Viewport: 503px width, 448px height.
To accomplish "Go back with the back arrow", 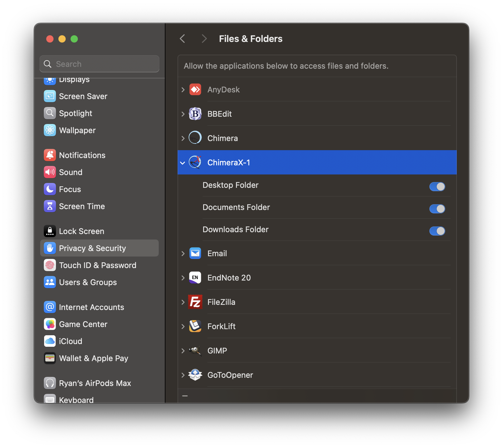I will 182,39.
